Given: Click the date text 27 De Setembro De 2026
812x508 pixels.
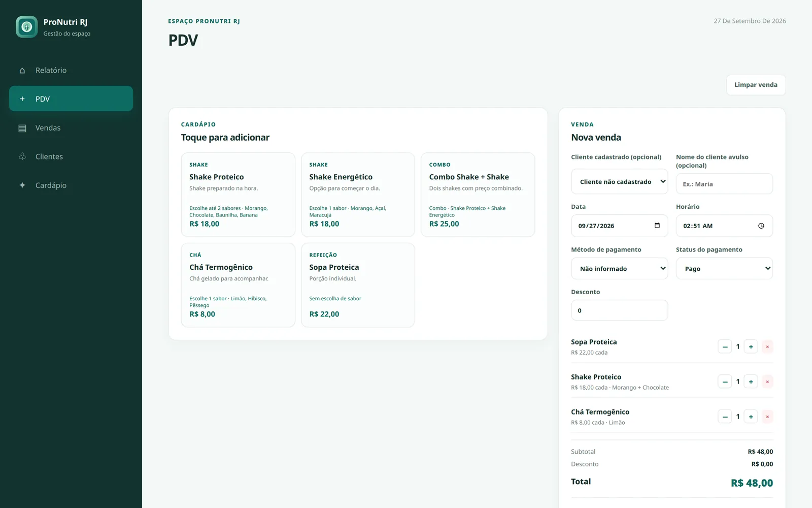Looking at the screenshot, I should point(750,21).
